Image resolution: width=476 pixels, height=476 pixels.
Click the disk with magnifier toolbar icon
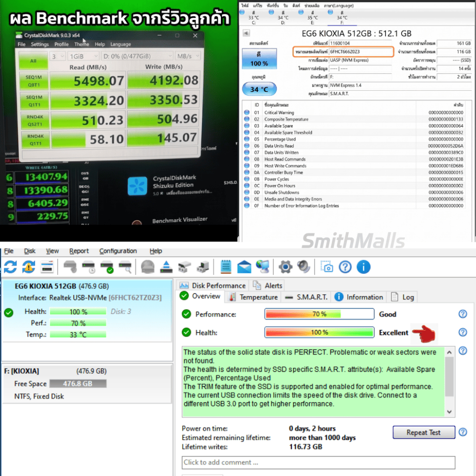tap(125, 267)
